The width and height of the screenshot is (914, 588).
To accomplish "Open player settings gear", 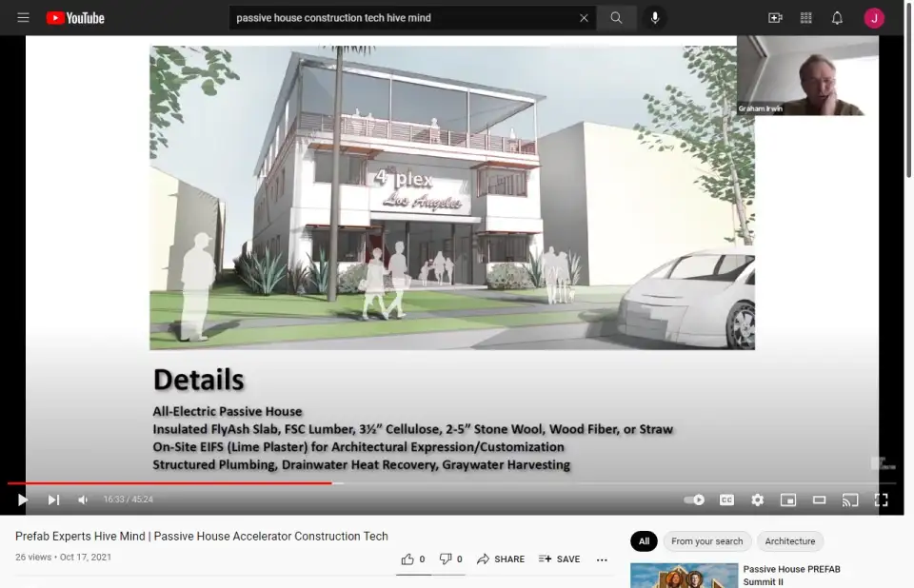I will click(x=757, y=500).
